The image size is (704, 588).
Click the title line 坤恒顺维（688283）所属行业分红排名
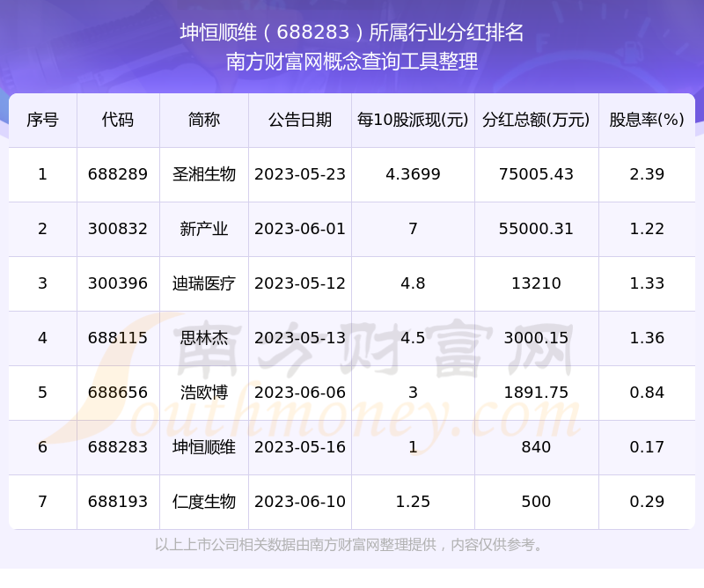tap(351, 33)
